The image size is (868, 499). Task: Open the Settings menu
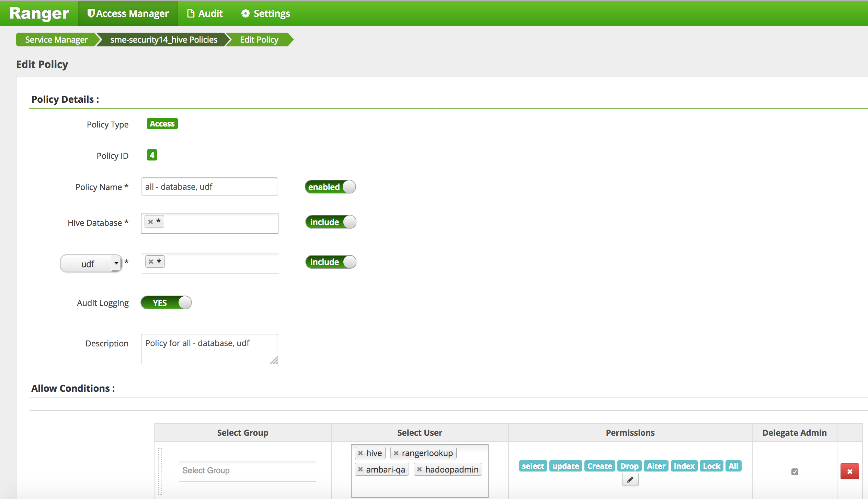[266, 13]
